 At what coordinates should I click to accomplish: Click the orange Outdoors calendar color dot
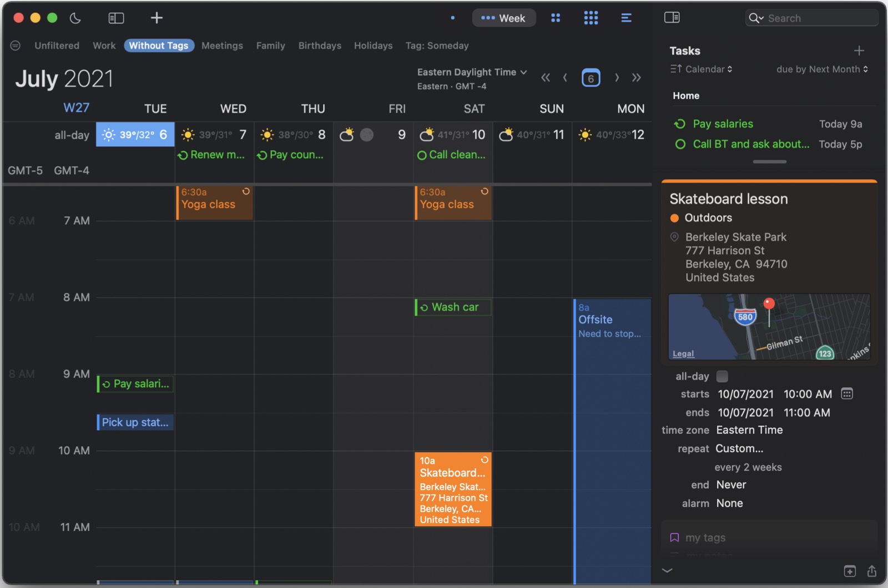tap(674, 218)
